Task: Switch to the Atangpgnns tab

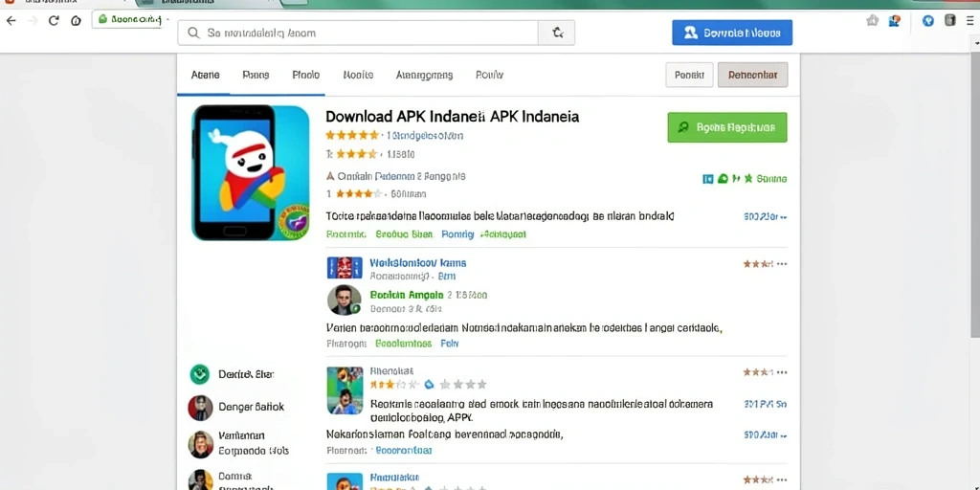Action: (x=424, y=75)
